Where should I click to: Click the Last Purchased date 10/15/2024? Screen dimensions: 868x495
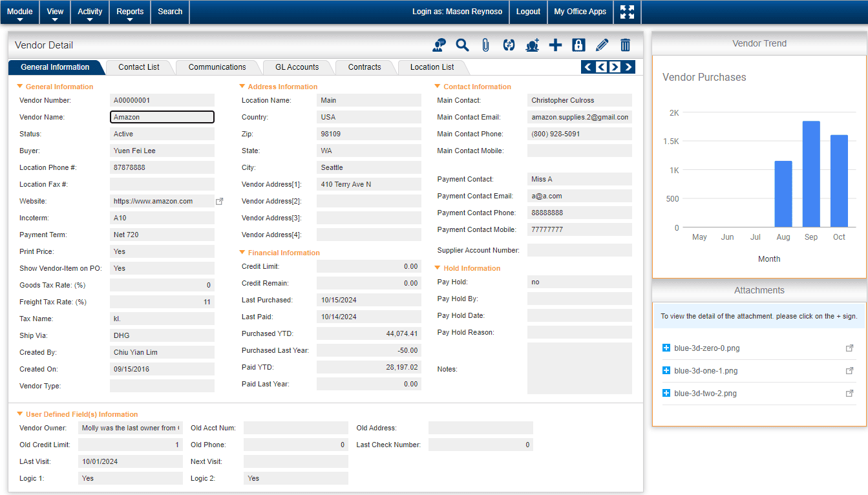(369, 300)
